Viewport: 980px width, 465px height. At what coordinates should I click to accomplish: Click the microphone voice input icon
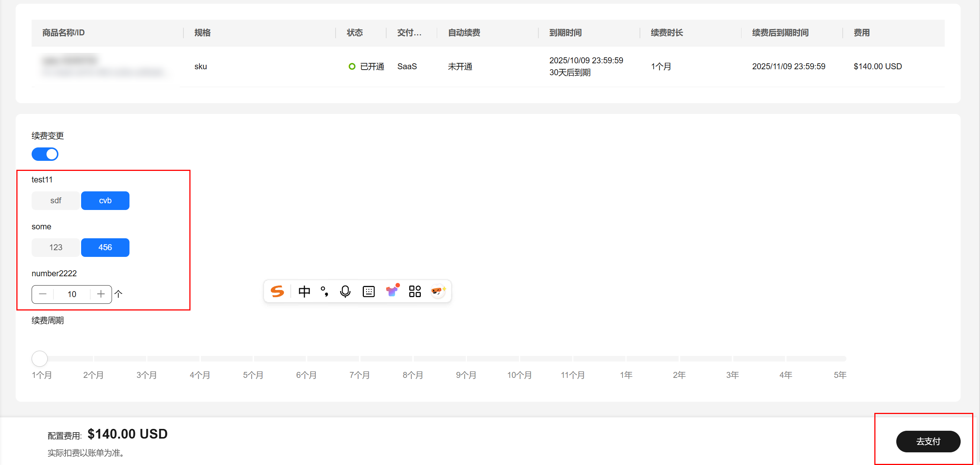[x=345, y=292]
